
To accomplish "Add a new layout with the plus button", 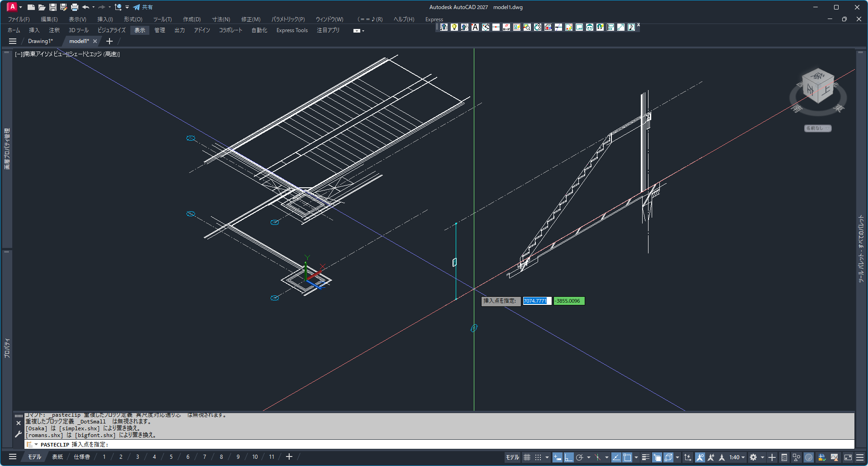I will (289, 457).
